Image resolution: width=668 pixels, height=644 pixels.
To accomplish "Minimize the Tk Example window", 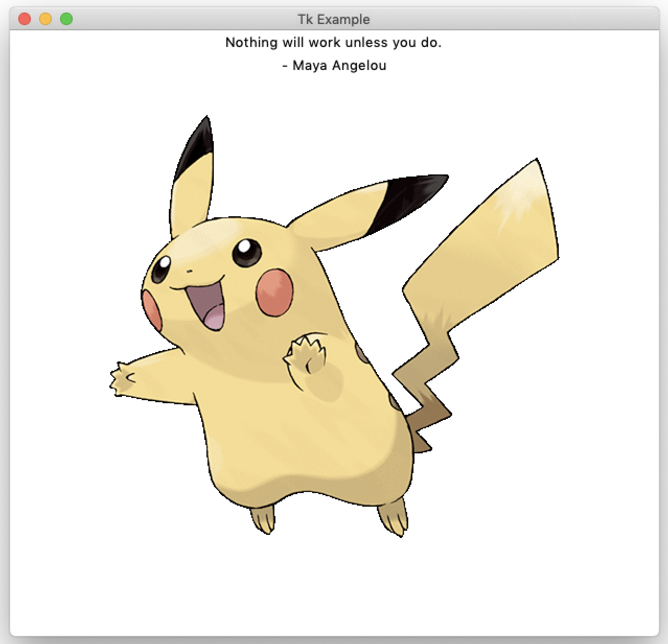I will pos(45,19).
